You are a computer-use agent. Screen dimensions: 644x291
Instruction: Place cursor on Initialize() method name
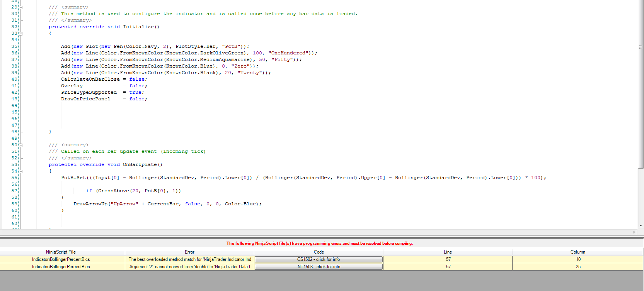141,27
